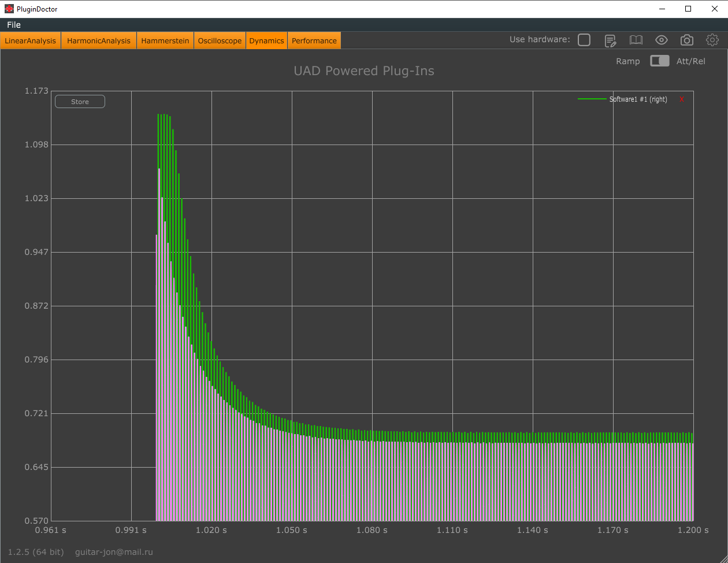The height and width of the screenshot is (563, 728).
Task: Remove Software1 #1 curve with red X
Action: (x=682, y=99)
